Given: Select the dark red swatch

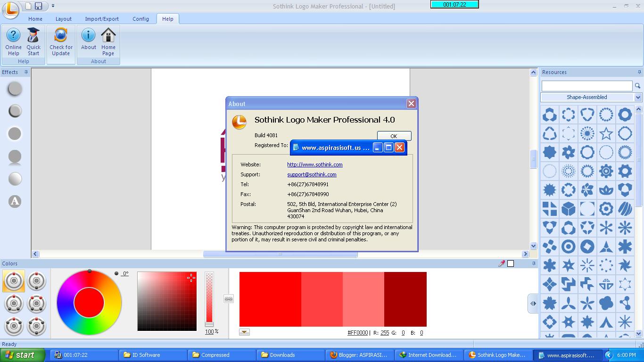Looking at the screenshot, I should click(405, 299).
